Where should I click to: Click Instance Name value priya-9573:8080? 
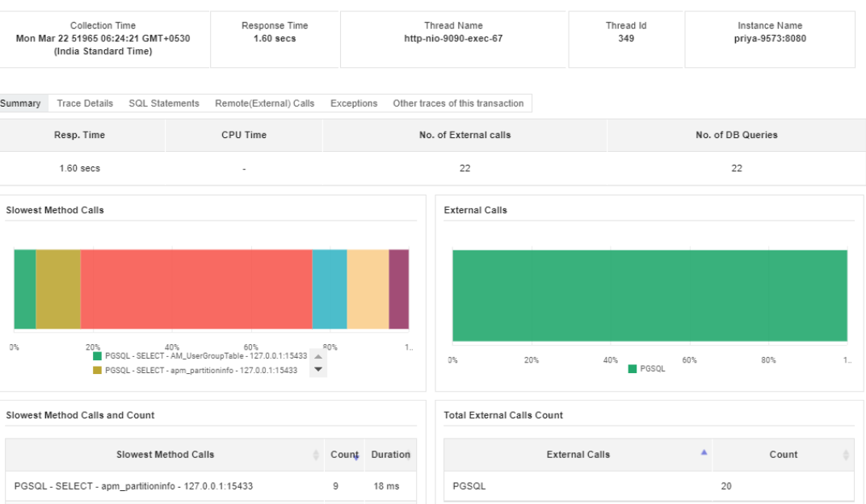[770, 39]
